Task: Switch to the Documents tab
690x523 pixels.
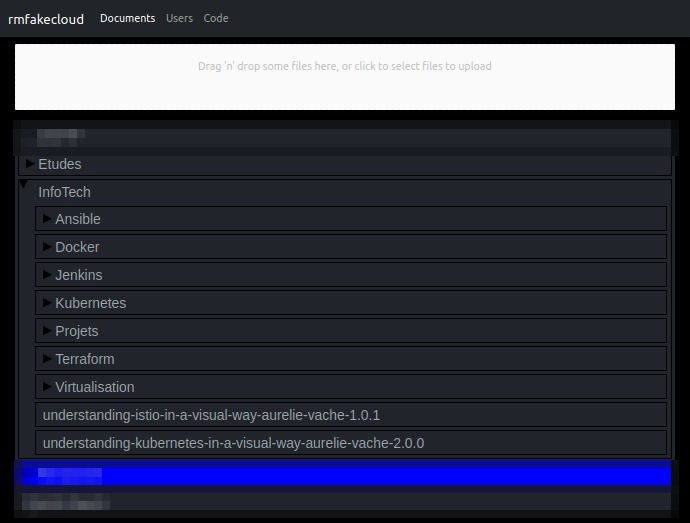Action: 128,18
